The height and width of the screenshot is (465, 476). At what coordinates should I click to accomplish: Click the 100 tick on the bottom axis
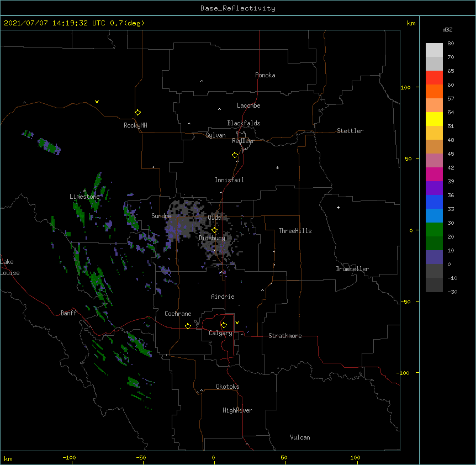tap(355, 458)
